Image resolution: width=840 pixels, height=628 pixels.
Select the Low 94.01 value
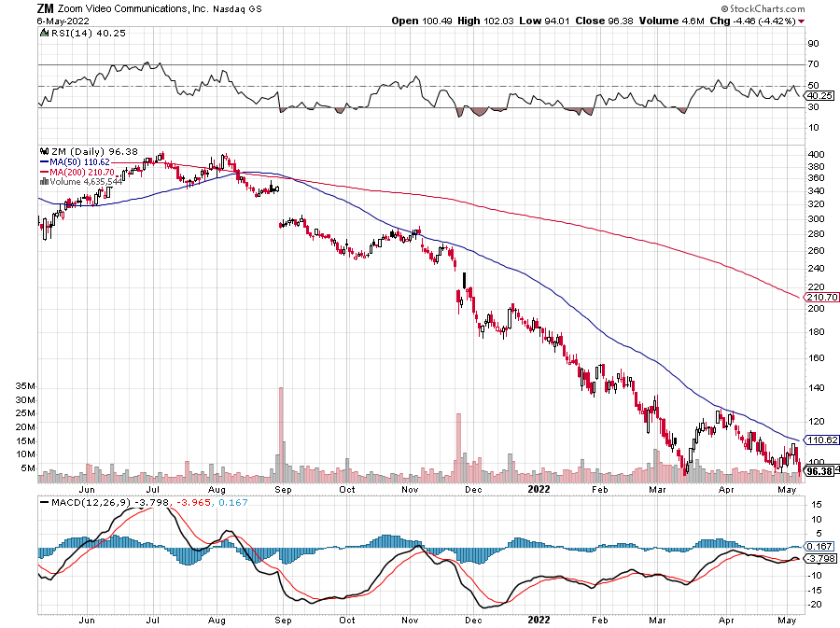(x=544, y=21)
